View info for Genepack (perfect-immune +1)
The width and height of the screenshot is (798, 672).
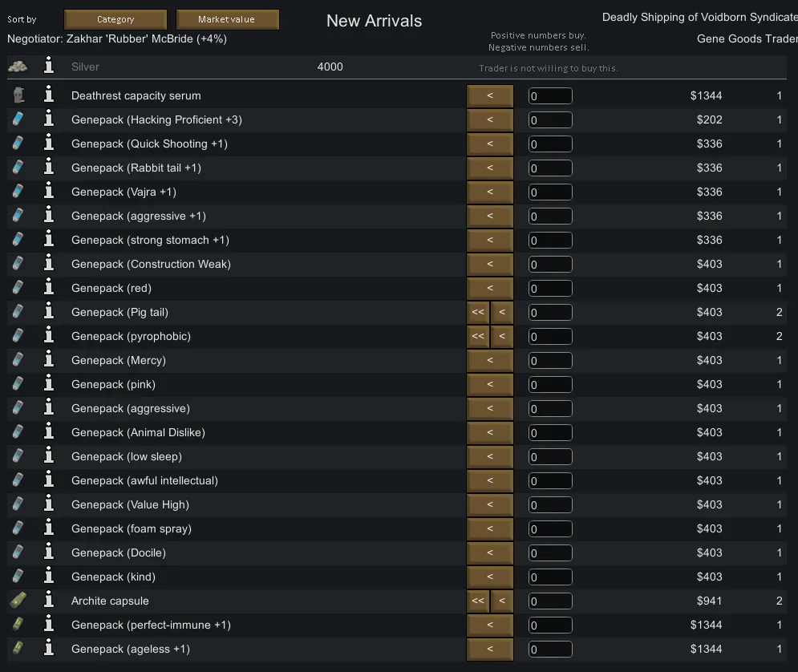[48, 625]
